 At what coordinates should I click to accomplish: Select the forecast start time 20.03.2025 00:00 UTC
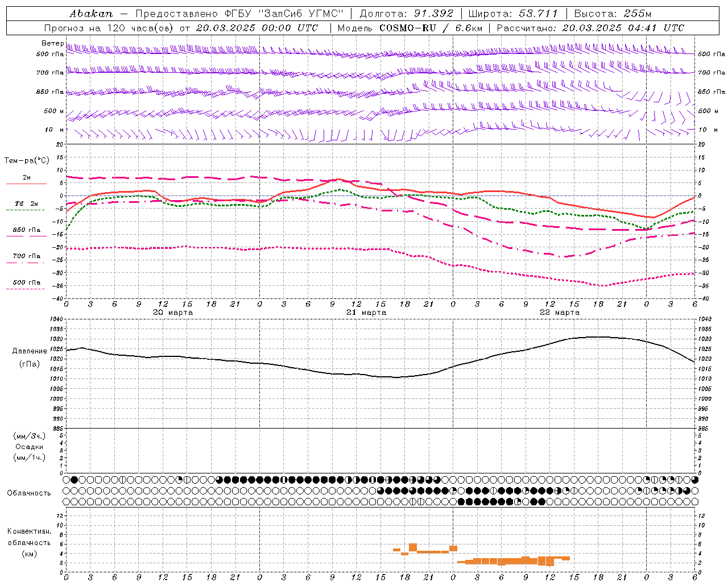coord(257,28)
